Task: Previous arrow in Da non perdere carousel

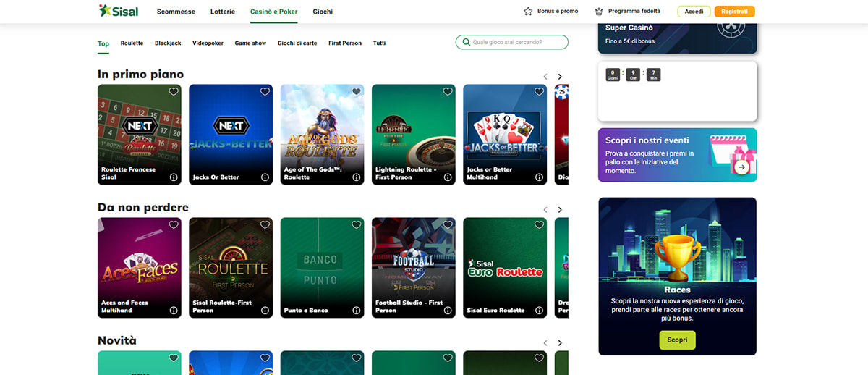Action: click(545, 210)
